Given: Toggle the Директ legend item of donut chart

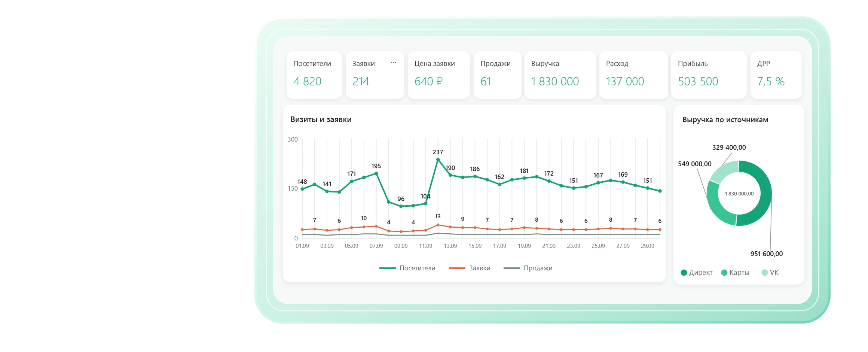Looking at the screenshot, I should [696, 273].
